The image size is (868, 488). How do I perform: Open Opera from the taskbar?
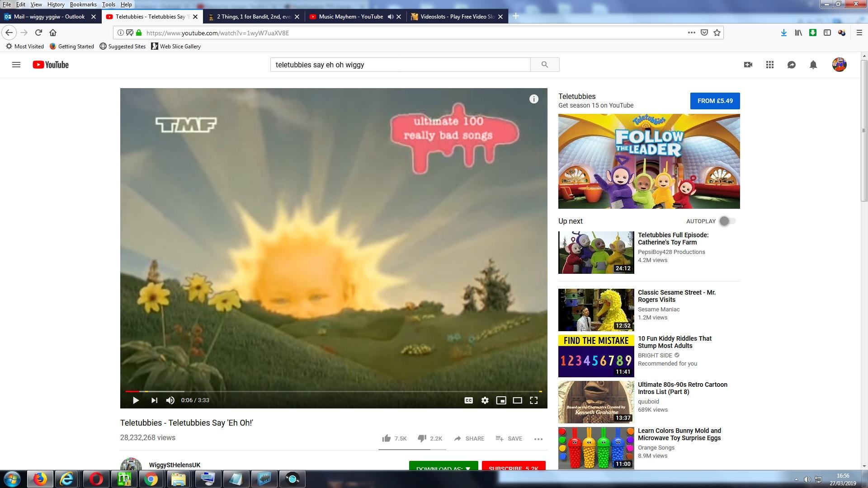click(96, 479)
